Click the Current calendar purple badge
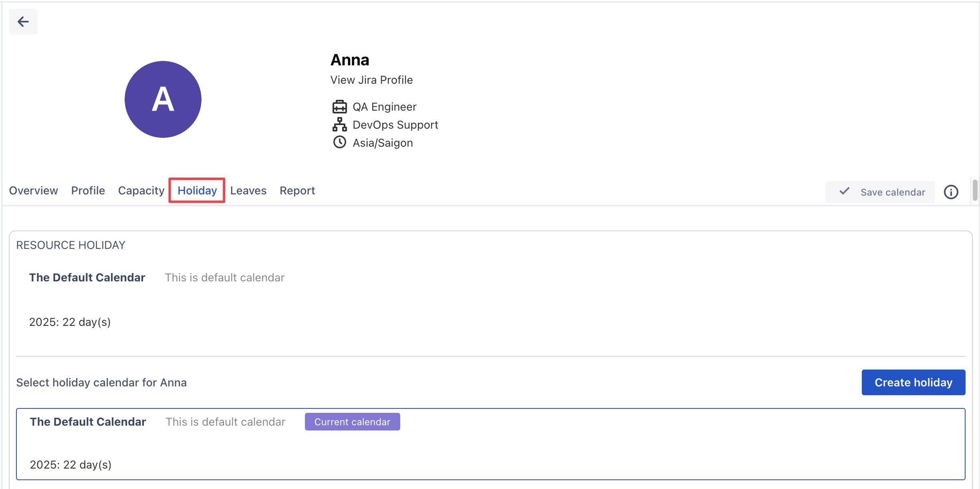Viewport: 980px width, 489px height. point(352,422)
